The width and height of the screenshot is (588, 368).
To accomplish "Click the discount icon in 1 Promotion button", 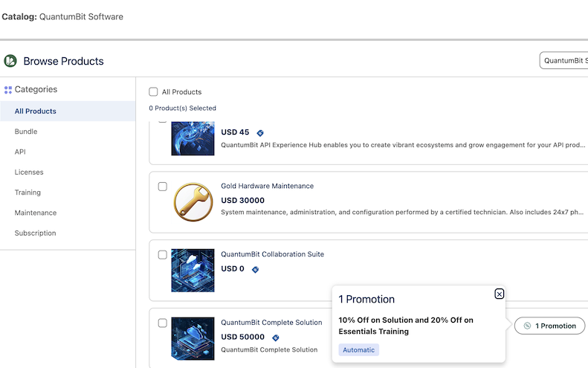I will click(527, 326).
